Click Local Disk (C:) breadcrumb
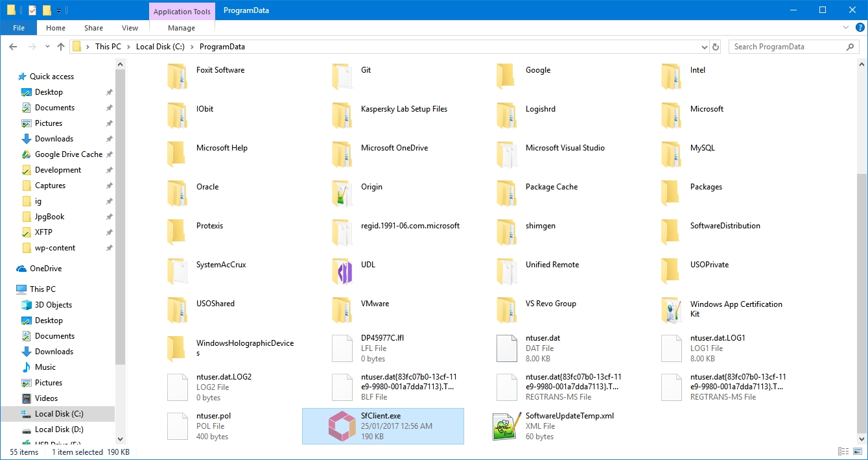Screen dimensions: 868x460 160,47
